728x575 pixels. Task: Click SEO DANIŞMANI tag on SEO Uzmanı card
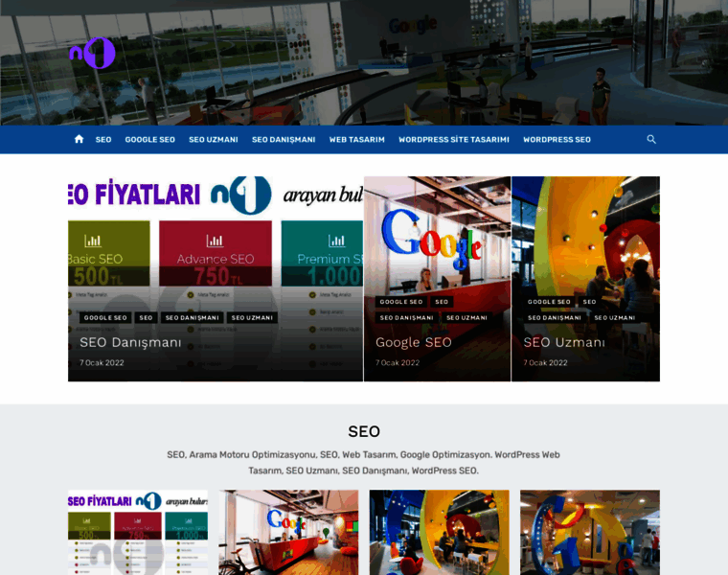tap(555, 318)
